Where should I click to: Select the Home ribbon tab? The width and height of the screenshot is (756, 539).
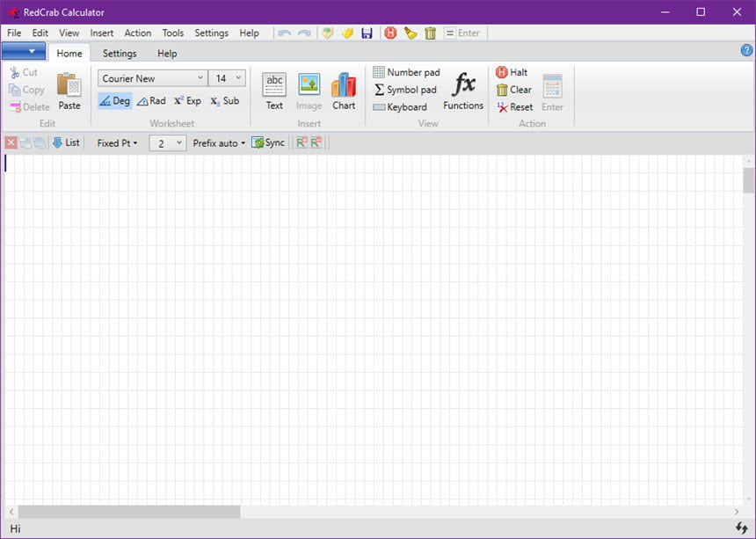point(69,53)
